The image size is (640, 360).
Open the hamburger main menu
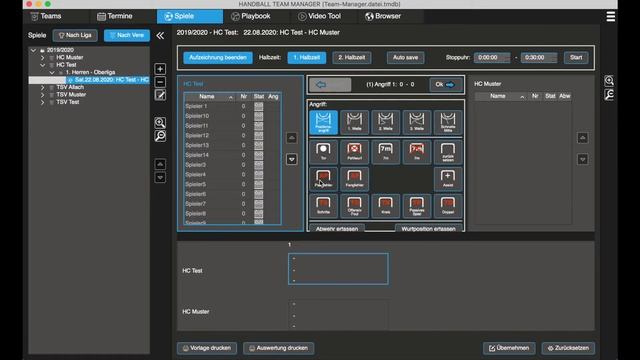click(611, 16)
